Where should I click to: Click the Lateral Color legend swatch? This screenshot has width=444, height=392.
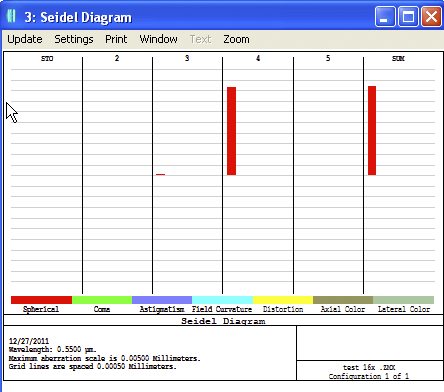point(403,300)
